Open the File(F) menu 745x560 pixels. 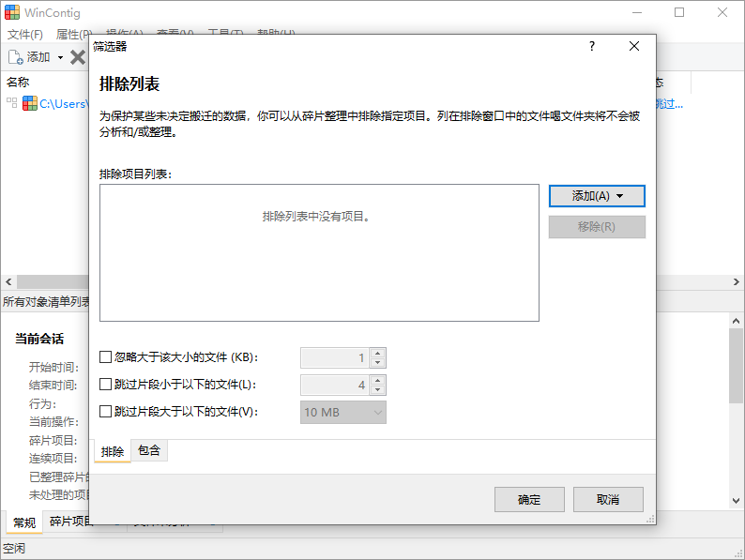(x=25, y=35)
